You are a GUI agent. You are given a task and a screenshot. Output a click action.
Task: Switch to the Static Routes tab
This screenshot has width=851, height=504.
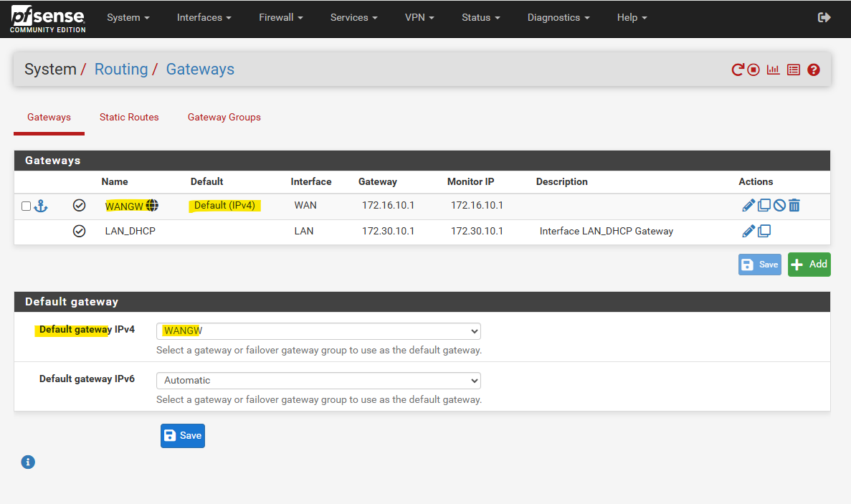tap(129, 117)
